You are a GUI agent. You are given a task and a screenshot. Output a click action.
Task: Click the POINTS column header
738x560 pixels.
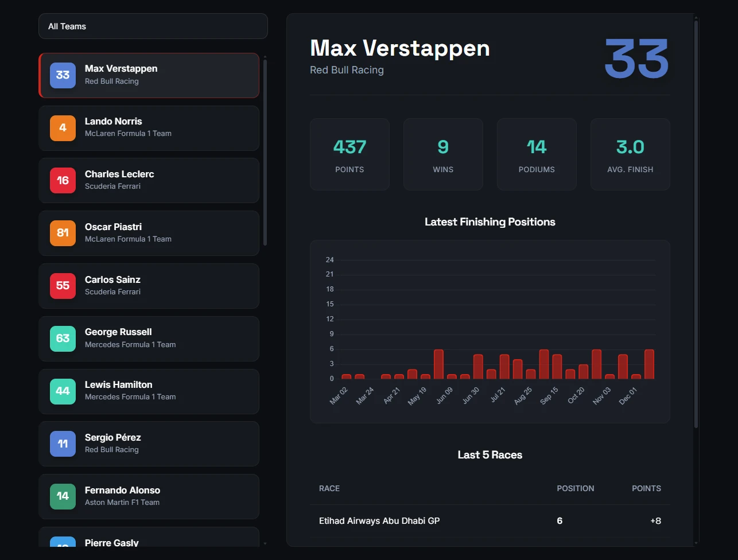(646, 488)
